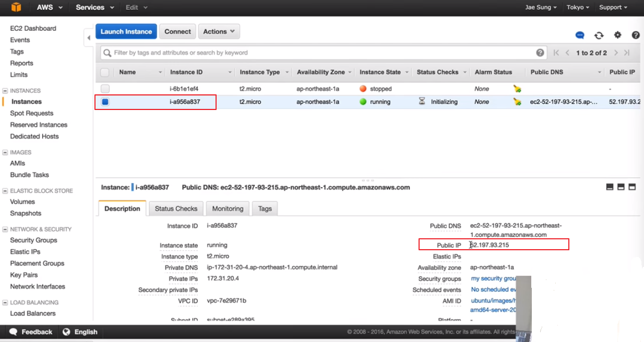Screen dimensions: 644x342
Task: Open the help question mark icon
Action: (x=636, y=35)
